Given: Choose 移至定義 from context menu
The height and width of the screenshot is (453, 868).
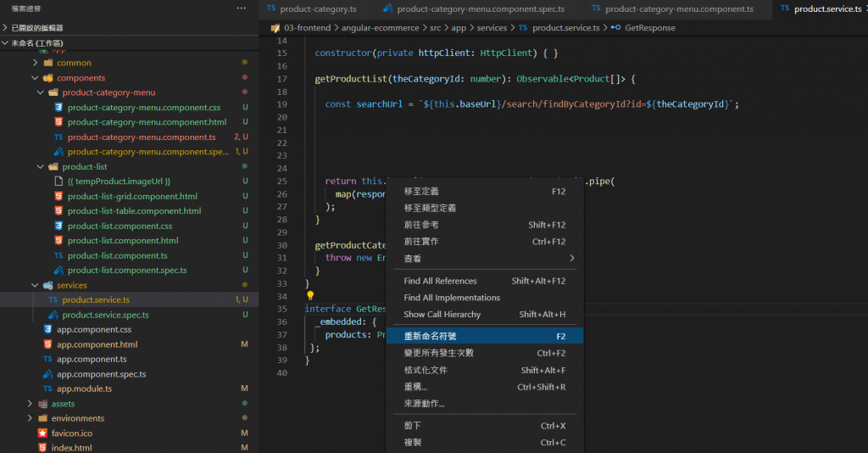Looking at the screenshot, I should pos(485,191).
